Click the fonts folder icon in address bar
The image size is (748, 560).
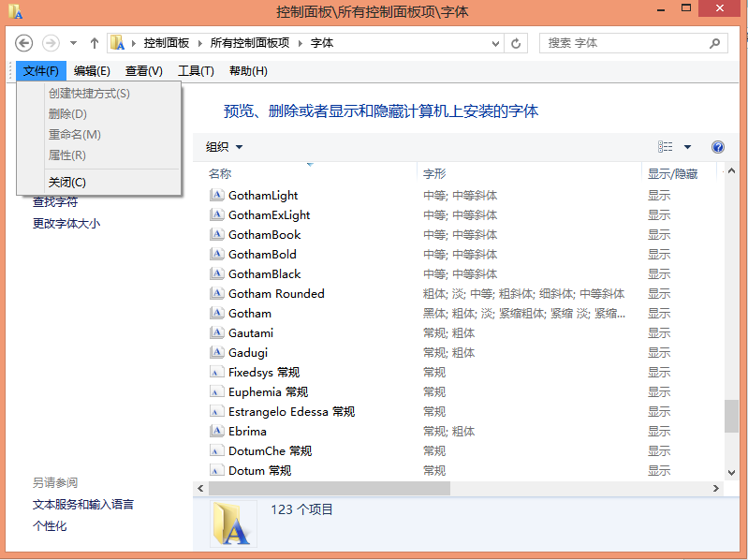point(117,43)
